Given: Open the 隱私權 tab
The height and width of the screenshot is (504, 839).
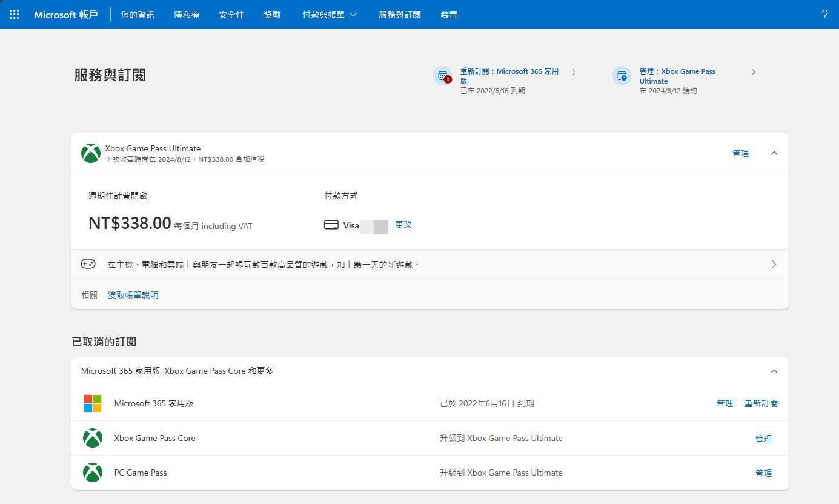Looking at the screenshot, I should tap(187, 15).
